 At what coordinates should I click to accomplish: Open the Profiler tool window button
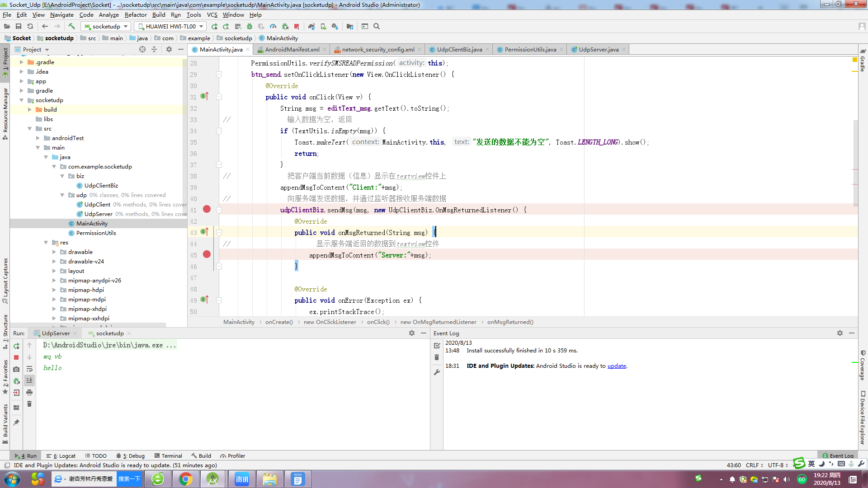[x=232, y=456]
